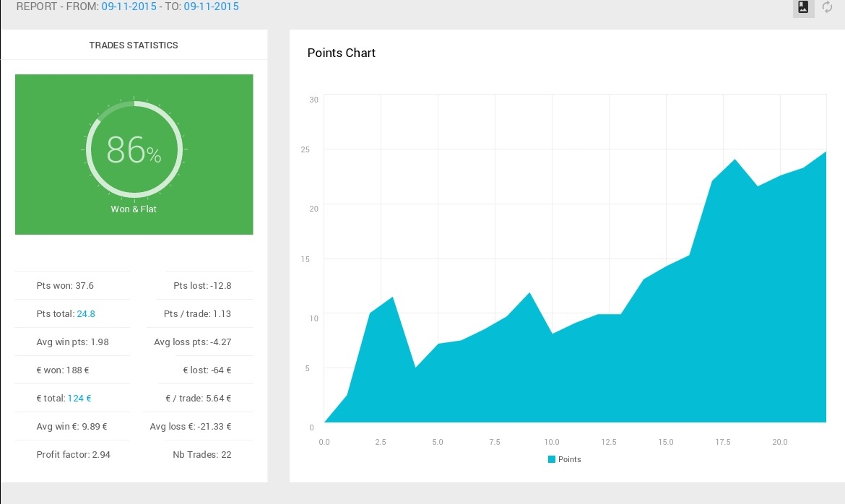This screenshot has width=845, height=504.
Task: Click the refresh report icon
Action: tap(827, 7)
